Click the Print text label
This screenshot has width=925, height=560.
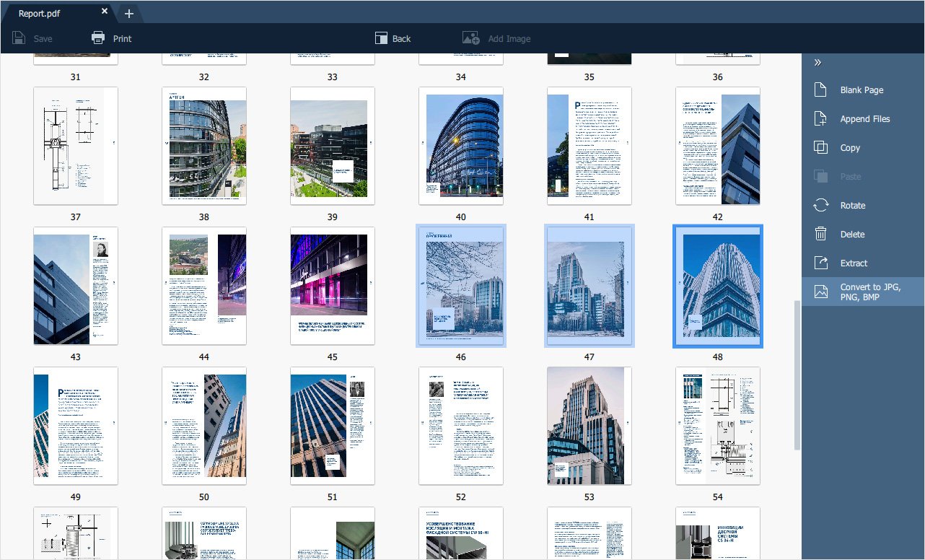pyautogui.click(x=123, y=39)
